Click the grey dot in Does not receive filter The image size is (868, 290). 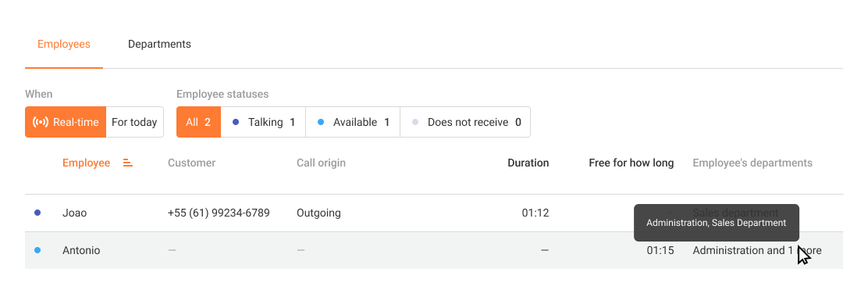point(415,123)
